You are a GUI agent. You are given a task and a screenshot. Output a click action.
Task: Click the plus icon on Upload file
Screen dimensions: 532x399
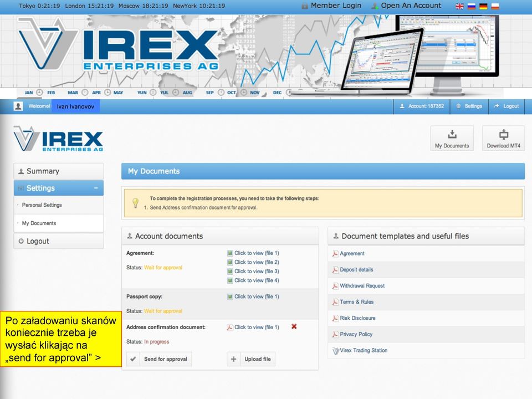[x=233, y=359]
